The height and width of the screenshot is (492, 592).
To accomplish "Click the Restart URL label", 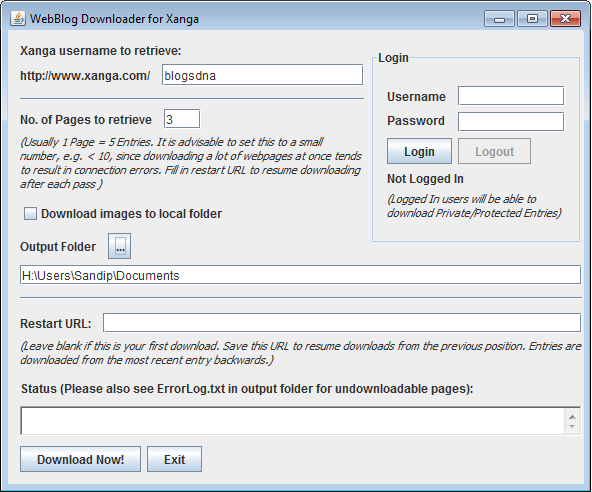I will (x=56, y=324).
